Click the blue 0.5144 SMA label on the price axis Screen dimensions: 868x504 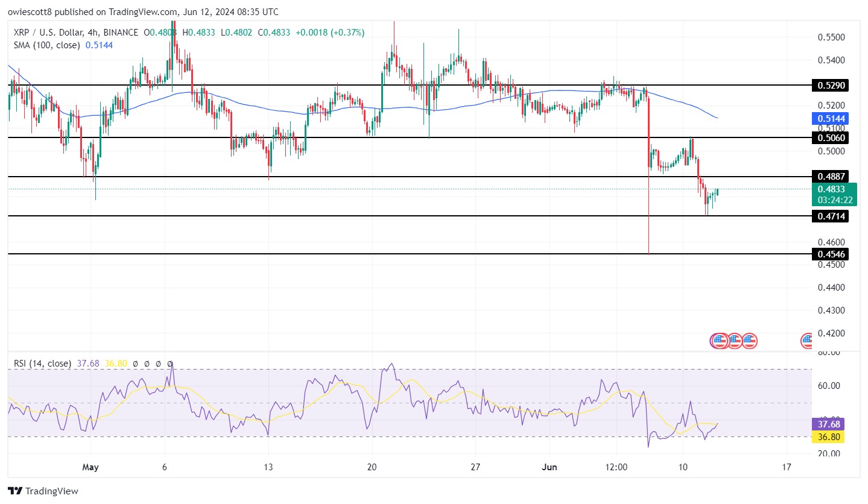pos(830,118)
